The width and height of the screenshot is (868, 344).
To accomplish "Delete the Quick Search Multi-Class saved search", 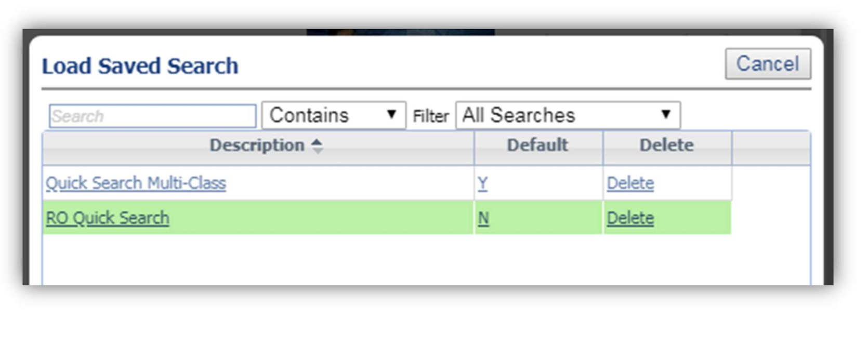I will (x=630, y=183).
